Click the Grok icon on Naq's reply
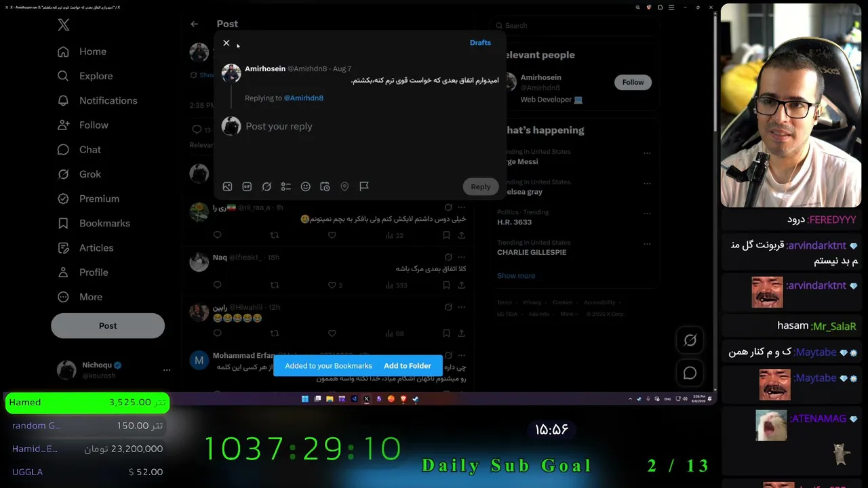This screenshot has height=488, width=868. [448, 258]
